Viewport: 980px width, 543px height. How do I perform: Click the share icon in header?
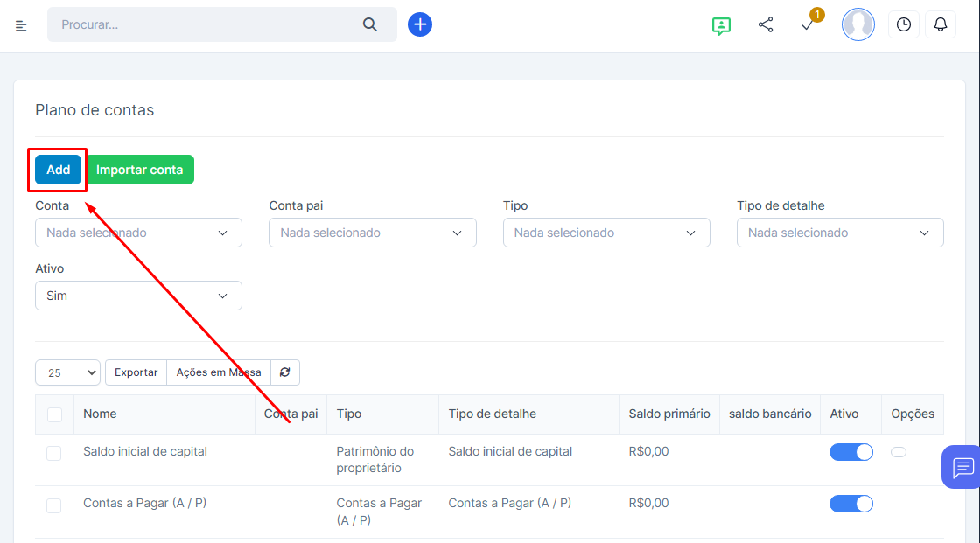coord(766,24)
